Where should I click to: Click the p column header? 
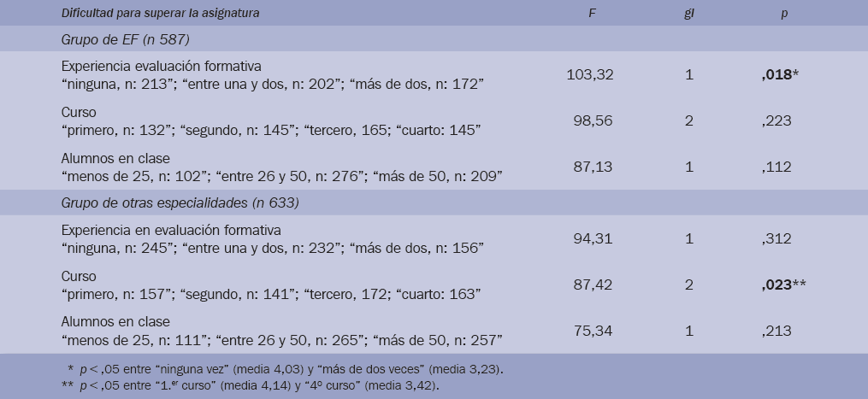783,13
